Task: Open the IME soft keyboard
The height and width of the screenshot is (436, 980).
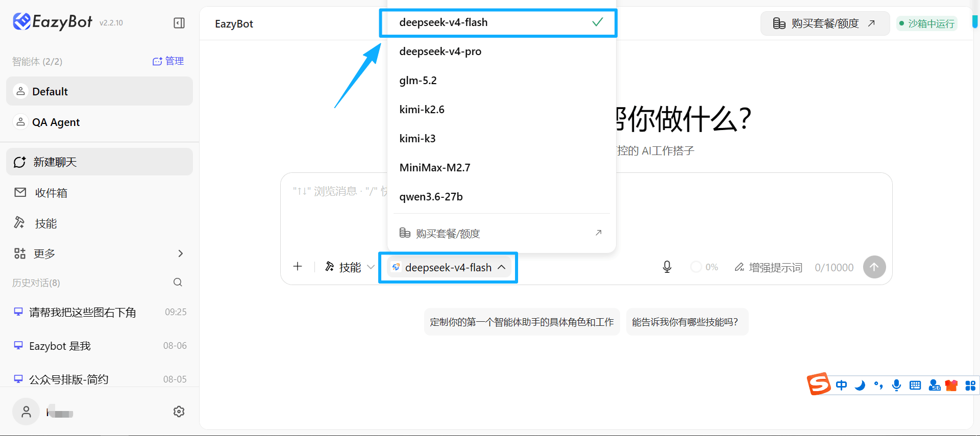Action: click(915, 386)
